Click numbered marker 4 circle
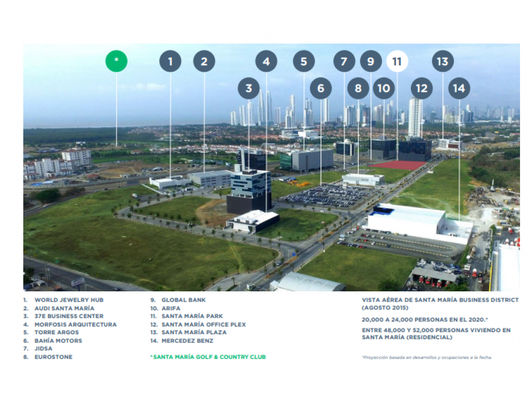 click(x=266, y=61)
